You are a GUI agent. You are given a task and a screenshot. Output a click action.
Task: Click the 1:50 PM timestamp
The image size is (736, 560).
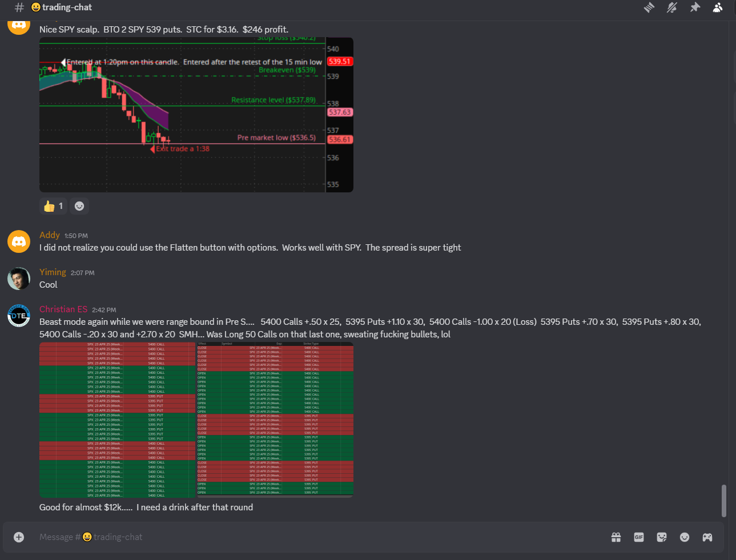point(76,236)
